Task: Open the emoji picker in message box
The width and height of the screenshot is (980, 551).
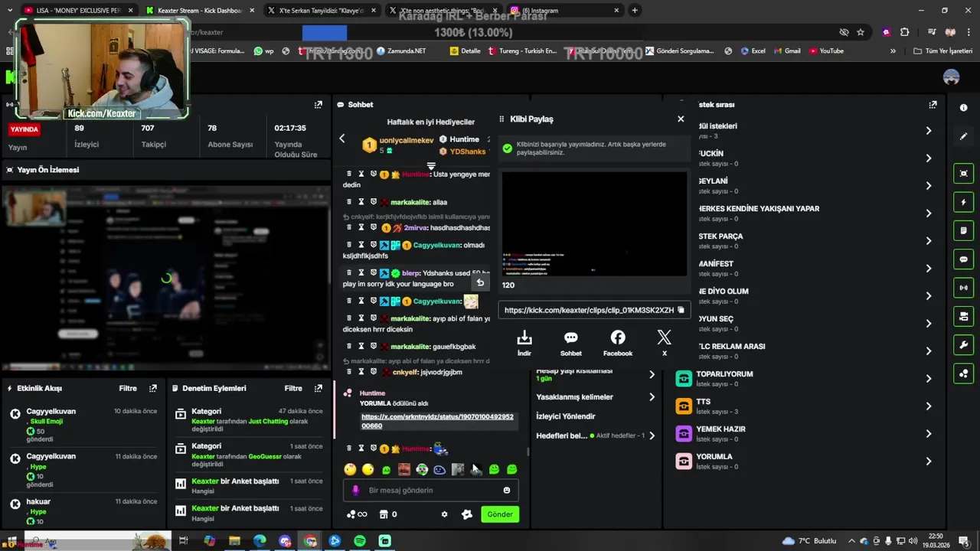Action: click(507, 491)
